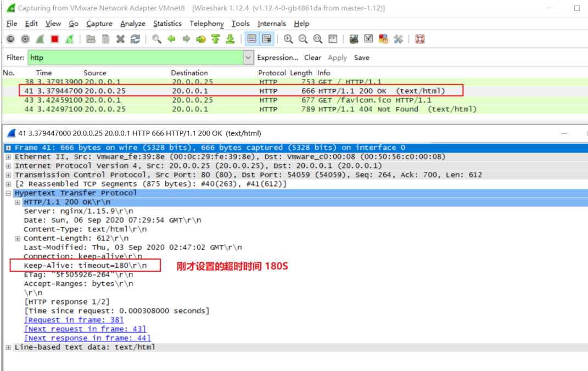
Task: Edit capture filters toolbar icon
Action: (x=354, y=39)
